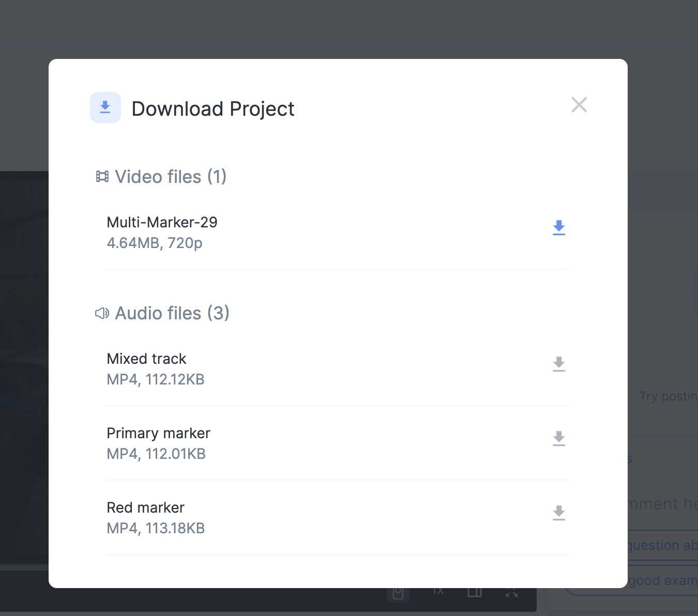Click the Download Project header icon

[x=105, y=107]
